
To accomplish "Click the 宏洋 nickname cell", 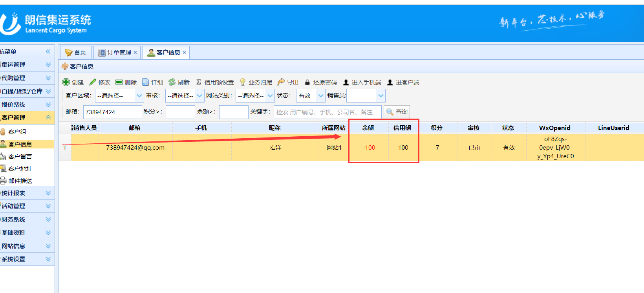I will (x=275, y=148).
